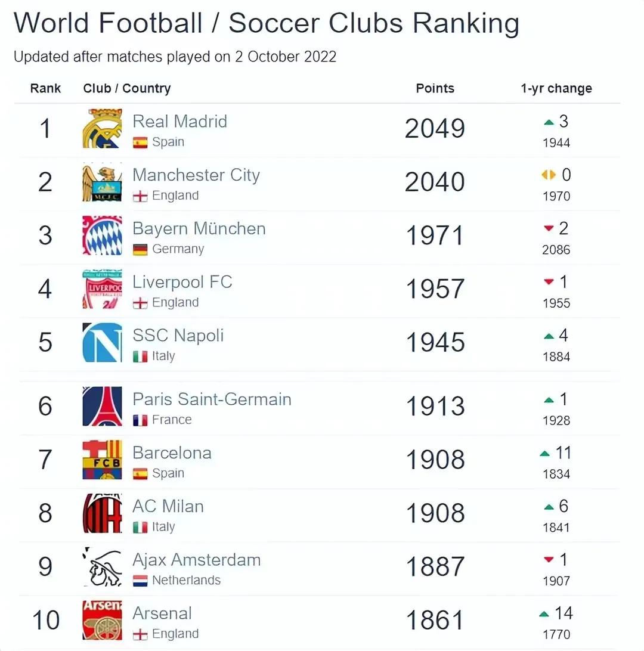The width and height of the screenshot is (644, 651).
Task: Click the Manchester City club crest
Action: pos(102,182)
